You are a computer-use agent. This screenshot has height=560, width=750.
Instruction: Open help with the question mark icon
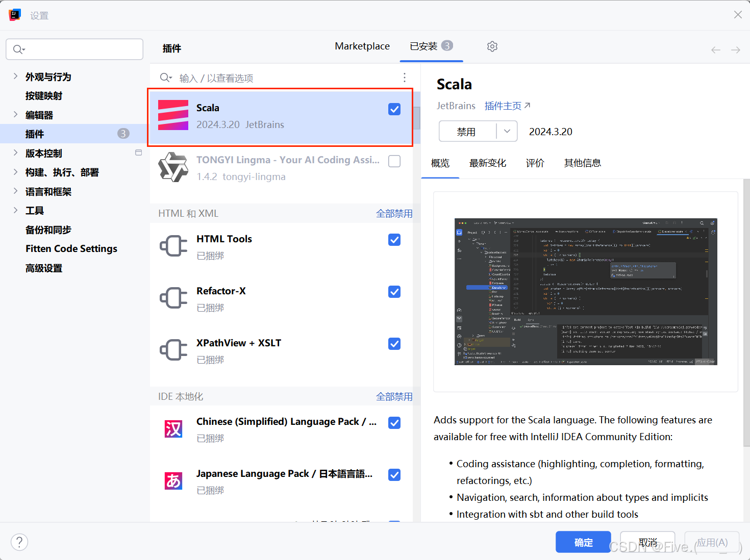point(19,542)
